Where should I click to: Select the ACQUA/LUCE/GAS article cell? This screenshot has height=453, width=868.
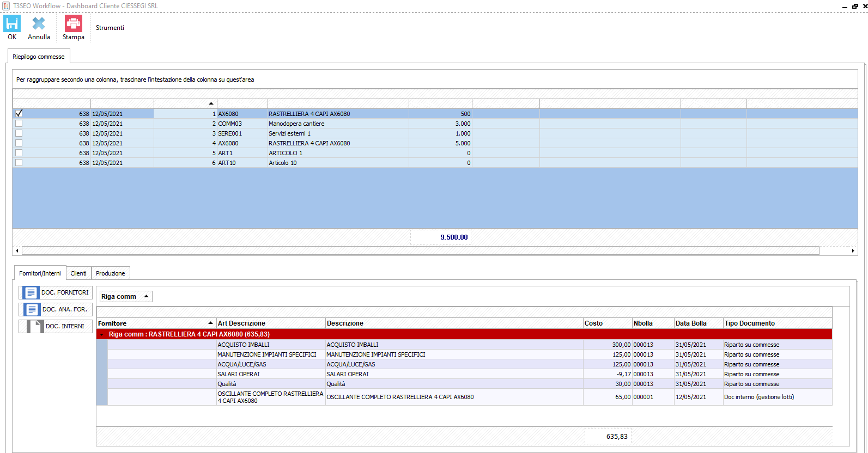271,364
